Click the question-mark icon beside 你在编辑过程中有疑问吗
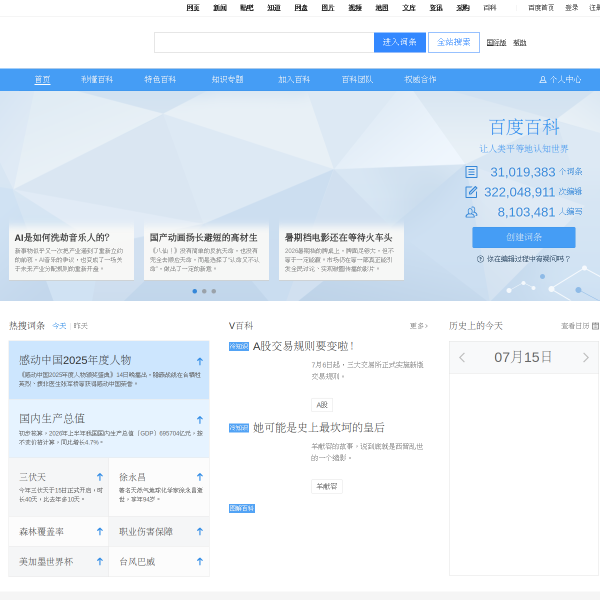Image resolution: width=600 pixels, height=600 pixels. pyautogui.click(x=480, y=259)
